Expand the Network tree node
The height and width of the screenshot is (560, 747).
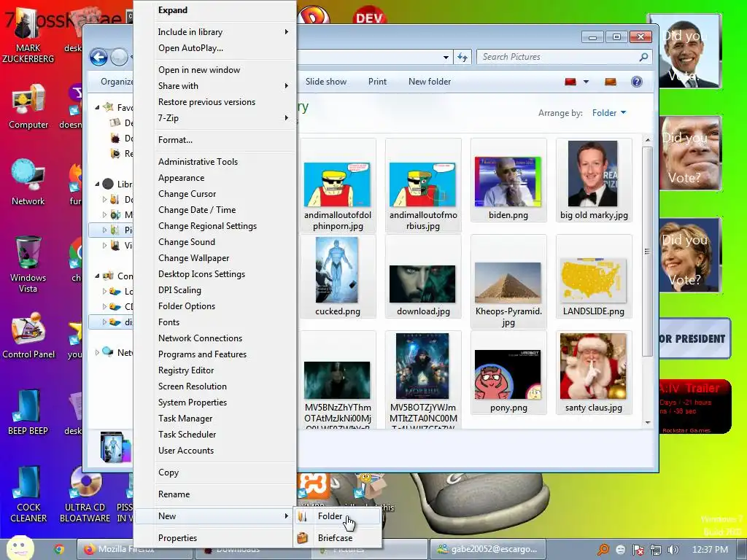pyautogui.click(x=97, y=352)
